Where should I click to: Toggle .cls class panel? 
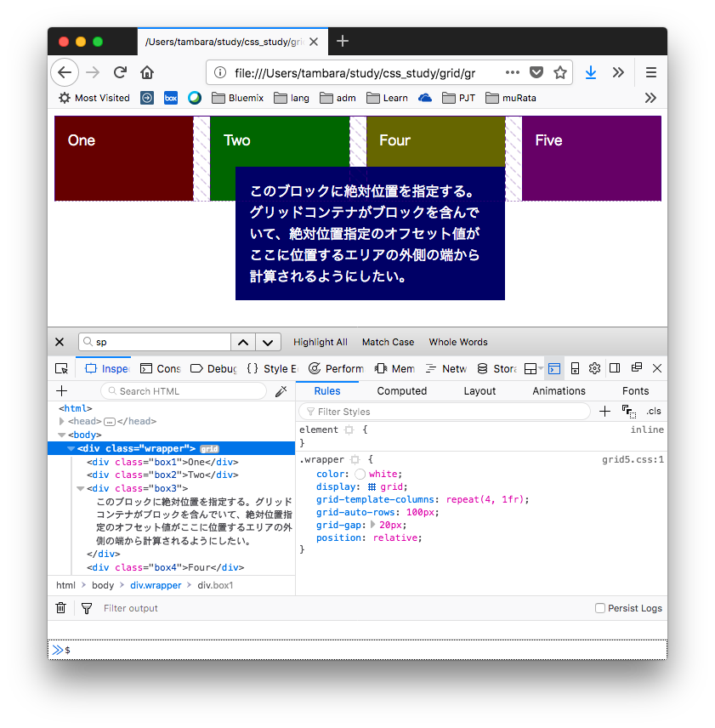point(653,412)
